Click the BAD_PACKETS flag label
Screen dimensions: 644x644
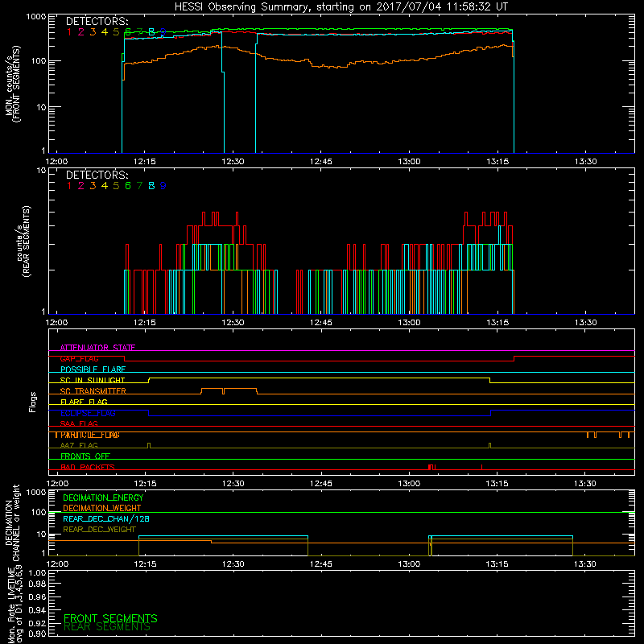click(x=88, y=467)
